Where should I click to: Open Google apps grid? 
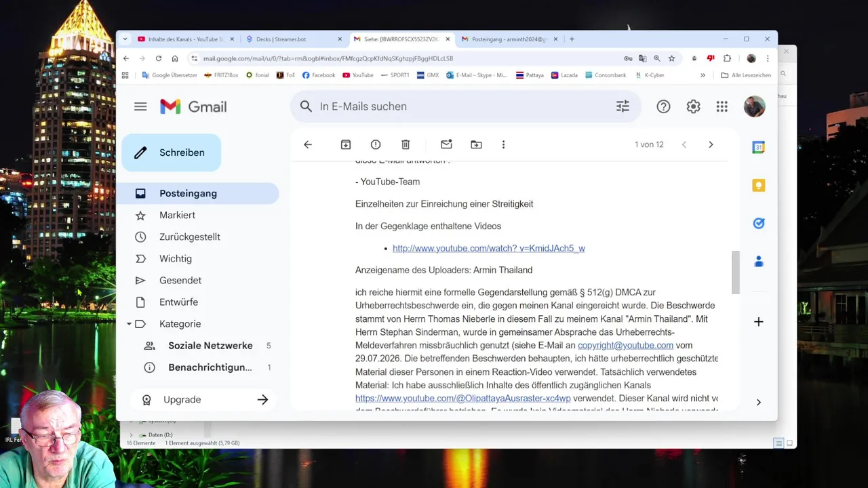722,106
